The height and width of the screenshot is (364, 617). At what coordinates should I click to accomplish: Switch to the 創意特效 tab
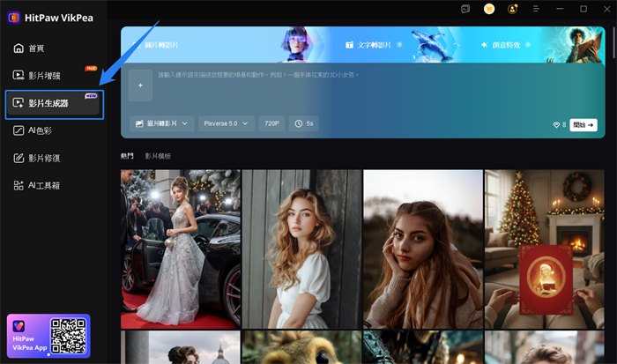point(507,44)
